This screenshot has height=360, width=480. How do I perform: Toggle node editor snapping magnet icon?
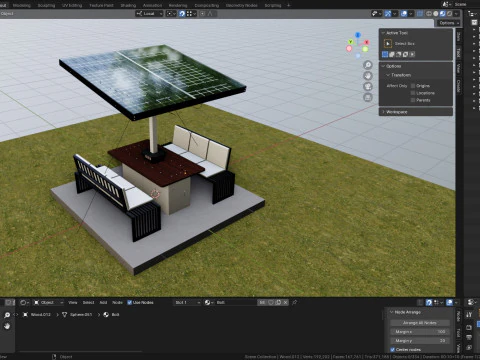coord(429,302)
